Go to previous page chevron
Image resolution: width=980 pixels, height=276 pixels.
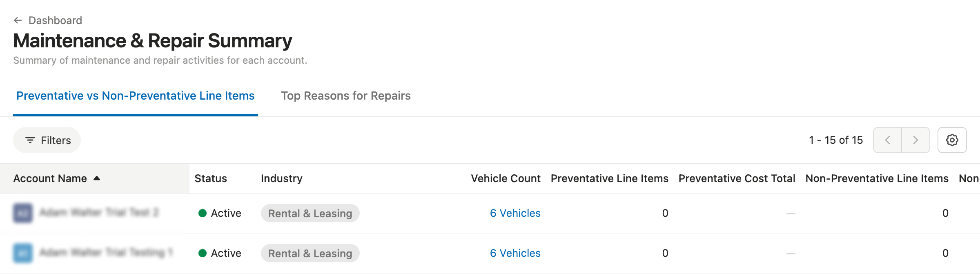pos(887,140)
